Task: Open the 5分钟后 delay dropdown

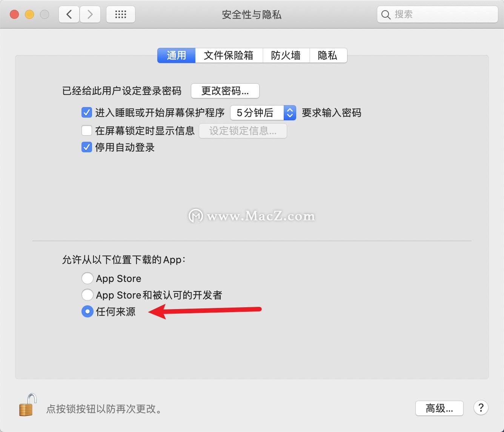Action: pyautogui.click(x=263, y=113)
